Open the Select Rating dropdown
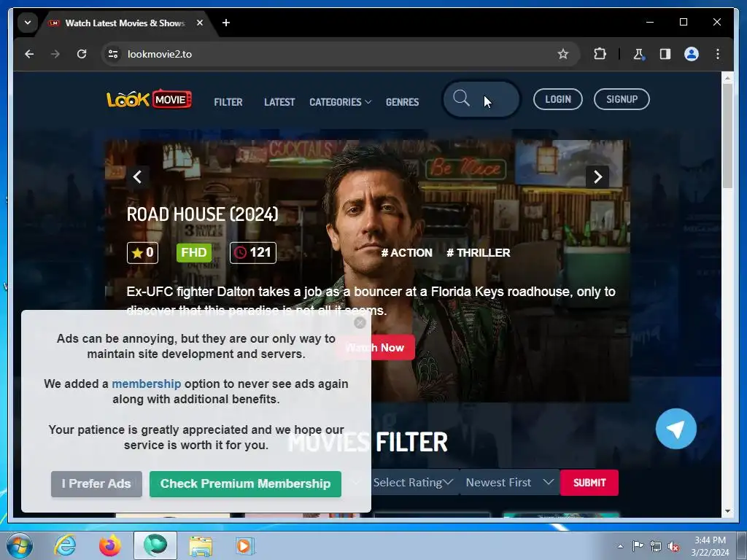Screen dimensions: 747x560 point(413,483)
